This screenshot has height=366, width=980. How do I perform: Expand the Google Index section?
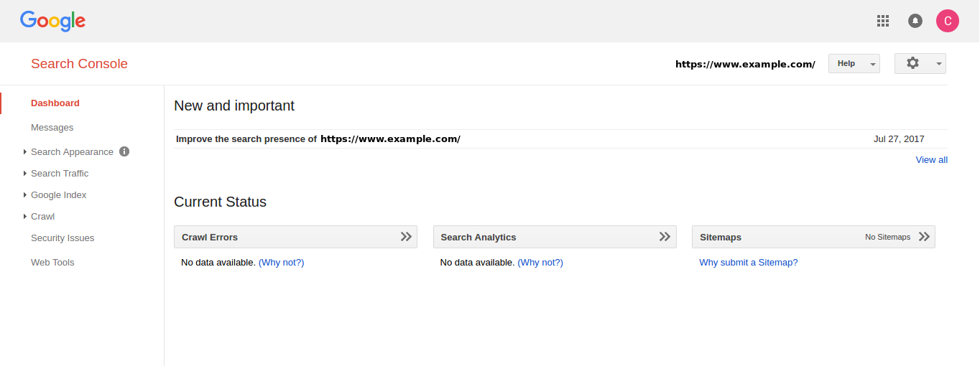click(58, 195)
